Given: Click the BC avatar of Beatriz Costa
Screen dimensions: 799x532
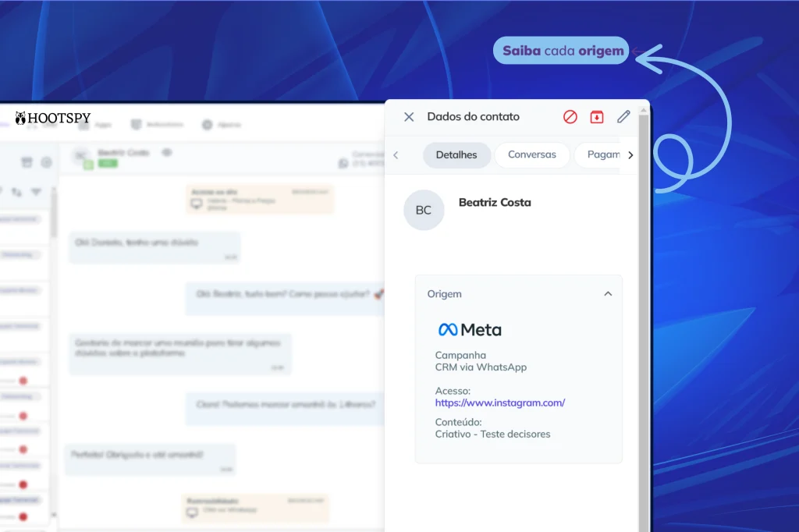Looking at the screenshot, I should coord(424,211).
